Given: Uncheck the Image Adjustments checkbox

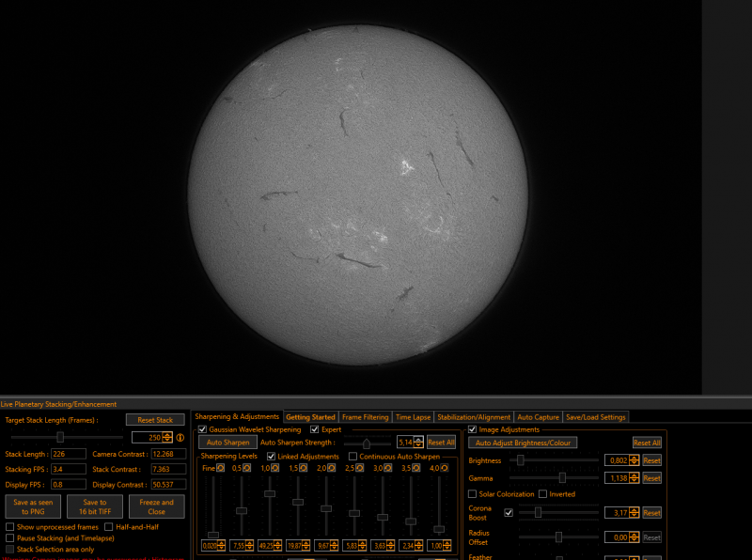Looking at the screenshot, I should (x=473, y=429).
